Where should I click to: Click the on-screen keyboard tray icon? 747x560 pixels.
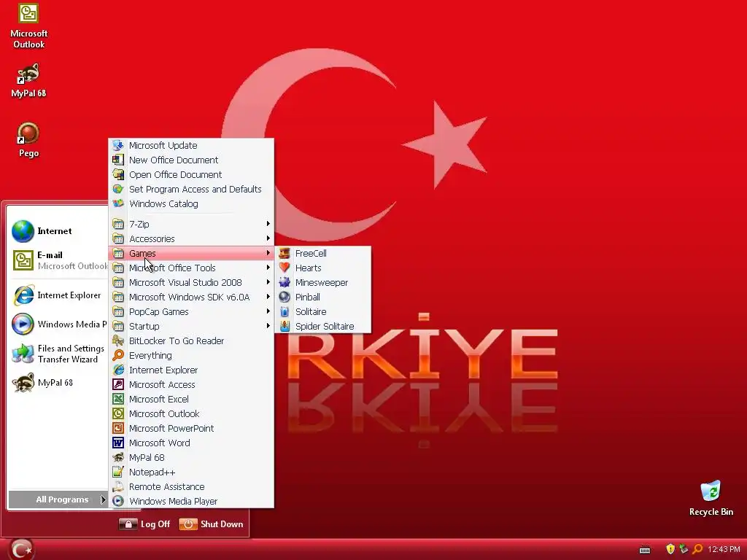click(x=645, y=550)
